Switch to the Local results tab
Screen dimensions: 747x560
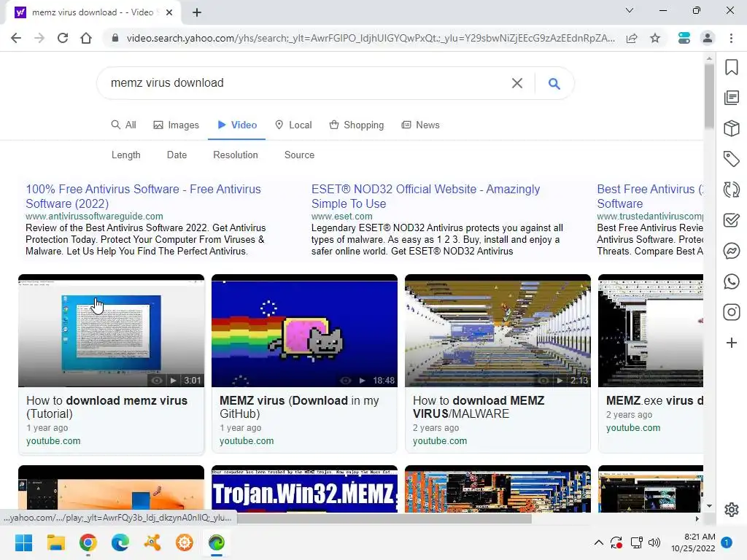(293, 125)
